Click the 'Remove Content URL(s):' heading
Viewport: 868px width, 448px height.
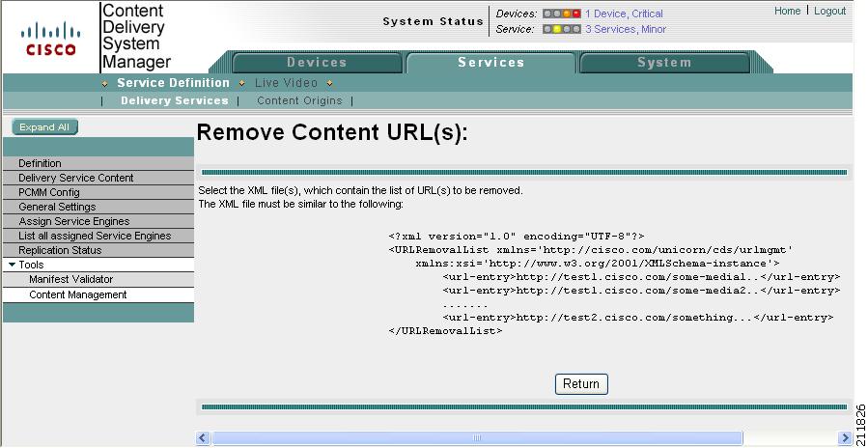tap(332, 132)
